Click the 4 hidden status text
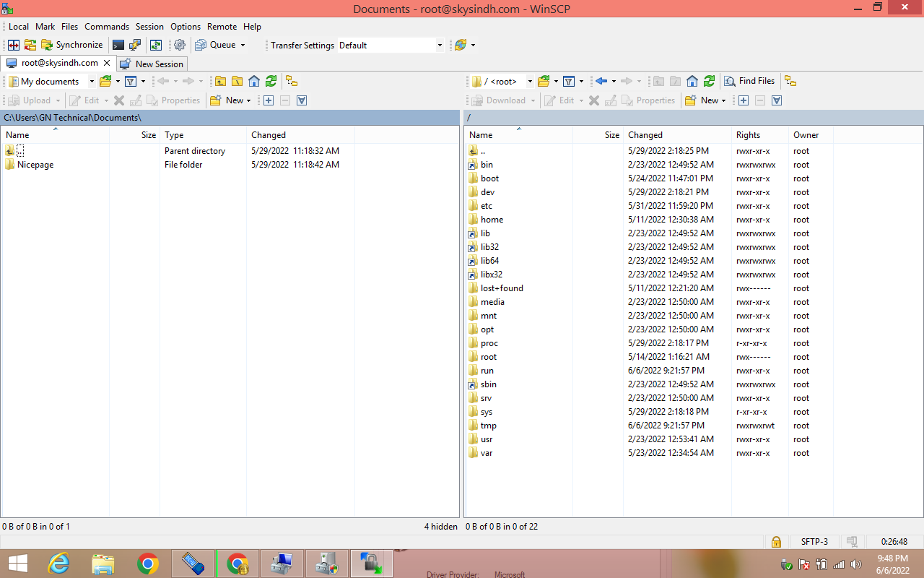Screen dimensions: 924x578 [440, 527]
